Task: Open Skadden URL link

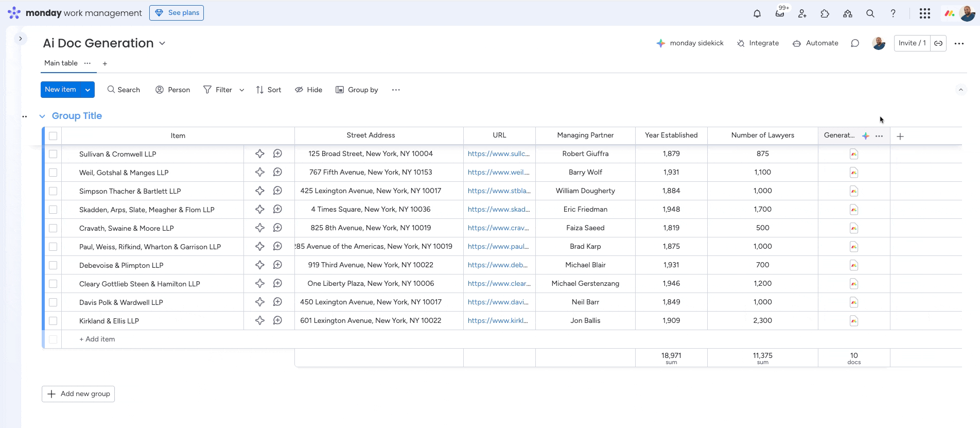Action: (x=499, y=210)
